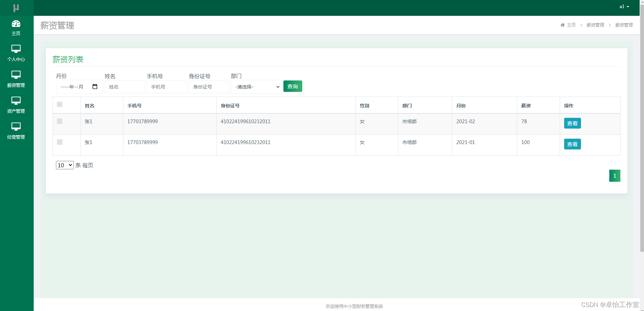The width and height of the screenshot is (644, 311).
Task: Open 薪资管理 monitor icon in sidebar
Action: coord(16,75)
